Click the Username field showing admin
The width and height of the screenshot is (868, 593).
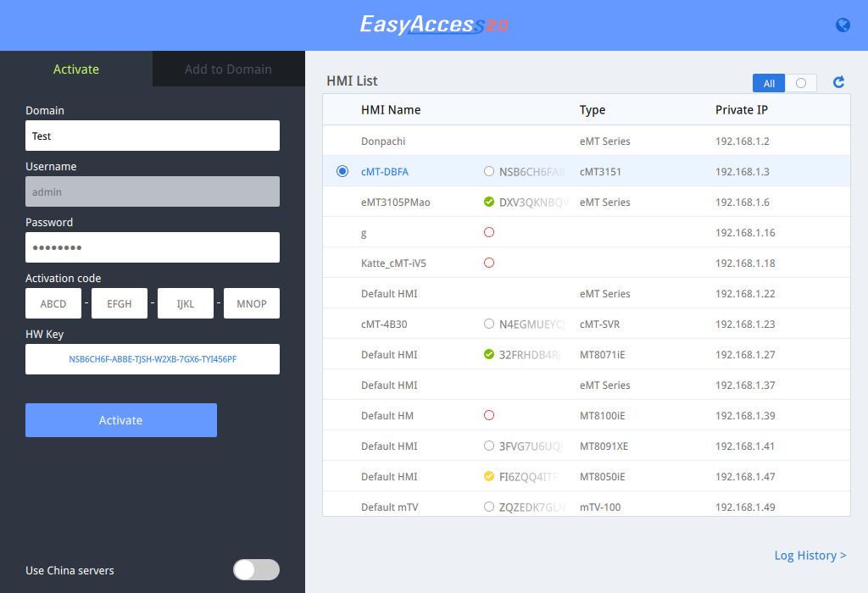[153, 191]
